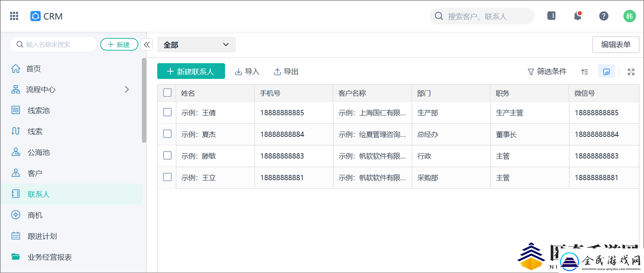644x273 pixels.
Task: Click the 联系人 contact book icon
Action: 16,194
